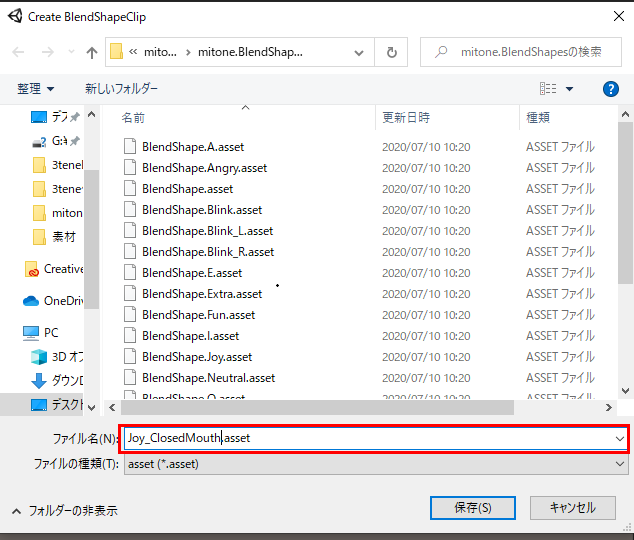Open the 整理 menu
The height and width of the screenshot is (540, 634).
point(36,89)
